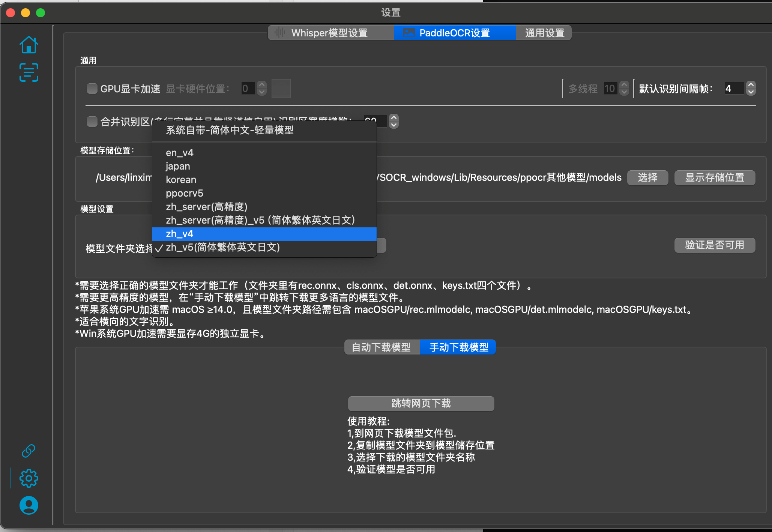Viewport: 772px width, 532px height.
Task: Choose en_v4 model from the dropdown list
Action: (x=264, y=153)
